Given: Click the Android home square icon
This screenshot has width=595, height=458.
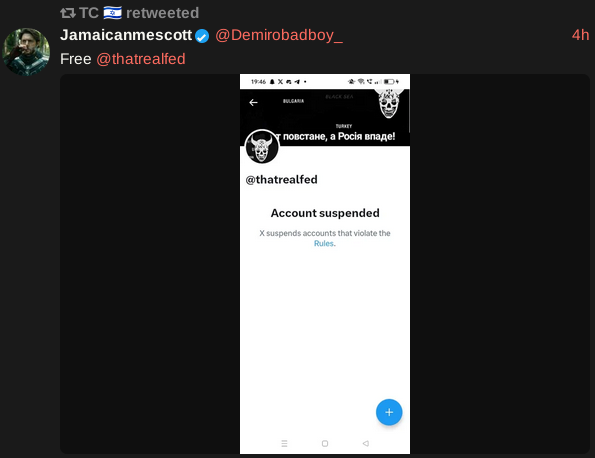Looking at the screenshot, I should [x=325, y=443].
